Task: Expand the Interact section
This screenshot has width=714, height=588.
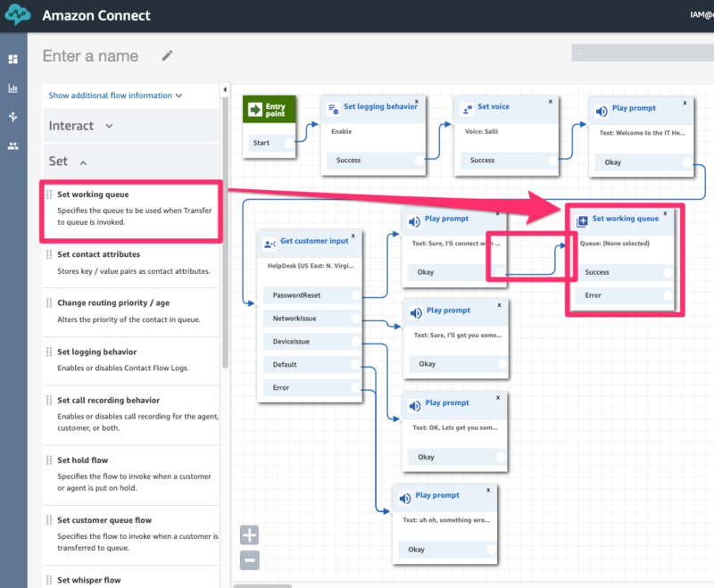Action: (x=130, y=126)
